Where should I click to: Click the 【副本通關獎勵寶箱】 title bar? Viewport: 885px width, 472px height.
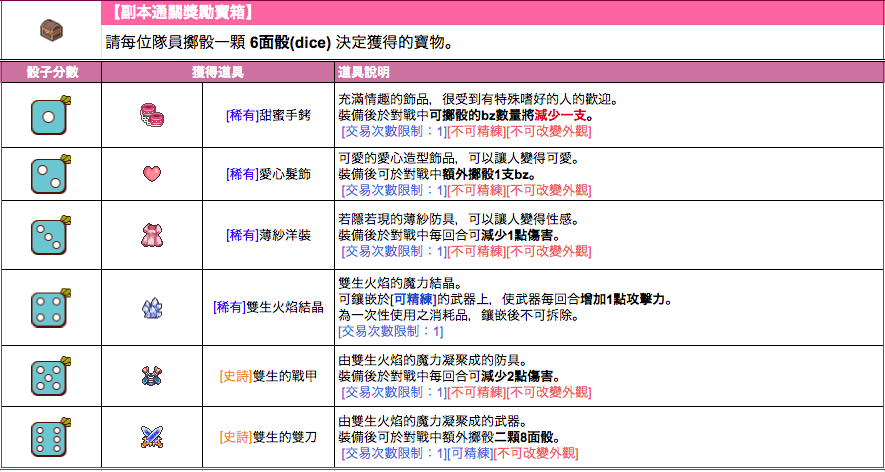point(492,12)
